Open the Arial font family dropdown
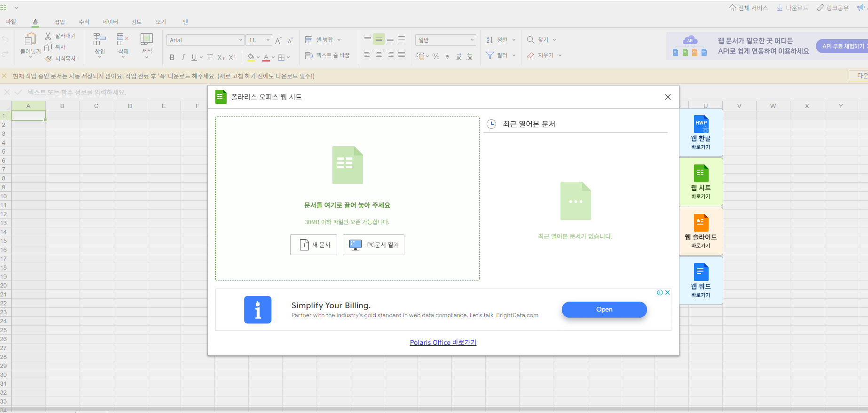The image size is (868, 413). click(x=205, y=40)
